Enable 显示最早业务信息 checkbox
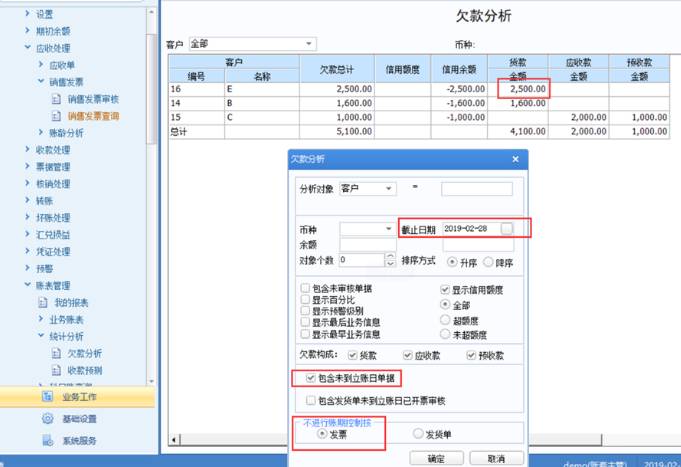The image size is (681, 467). coord(305,334)
